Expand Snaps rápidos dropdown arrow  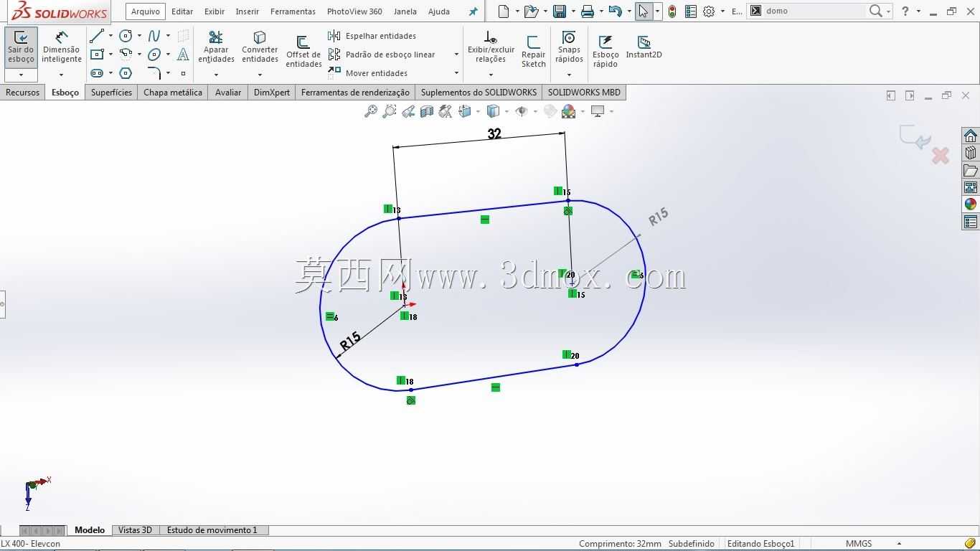tap(569, 75)
